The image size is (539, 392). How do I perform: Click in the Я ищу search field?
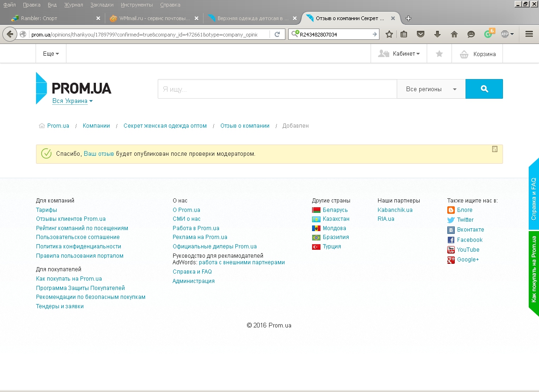point(277,89)
